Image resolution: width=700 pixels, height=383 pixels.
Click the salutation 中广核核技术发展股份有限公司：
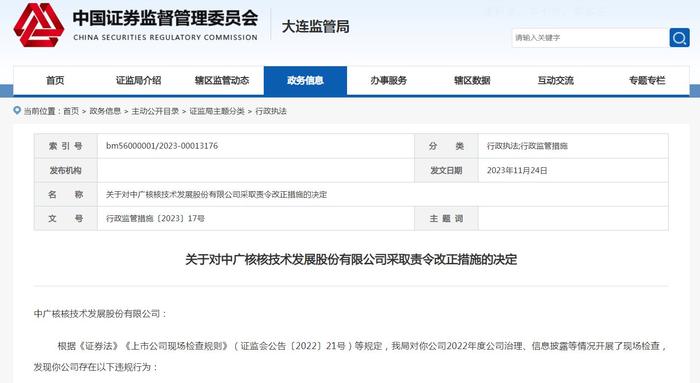click(100, 314)
